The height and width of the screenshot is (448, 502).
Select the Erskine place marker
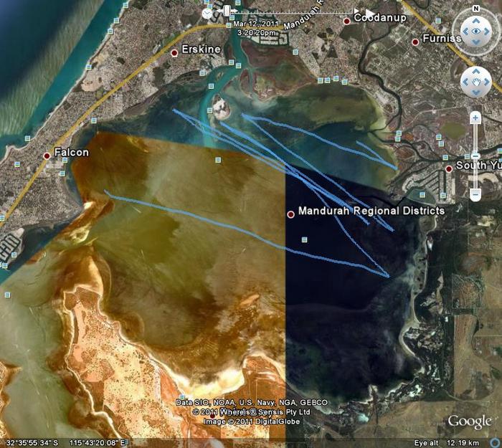tap(174, 53)
